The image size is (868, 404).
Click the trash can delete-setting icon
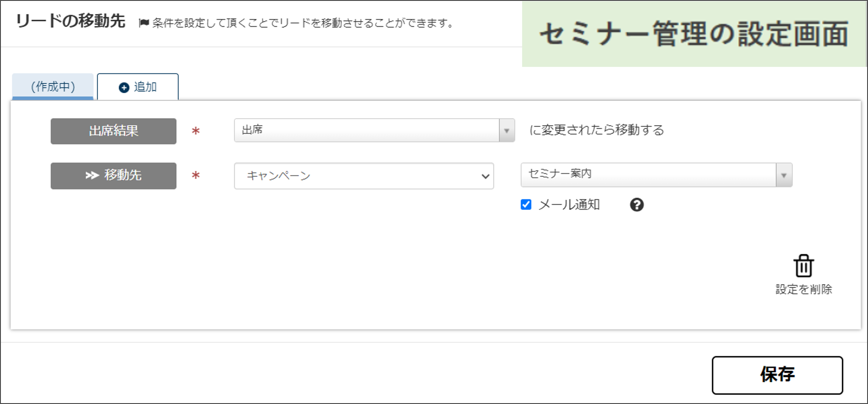click(804, 266)
